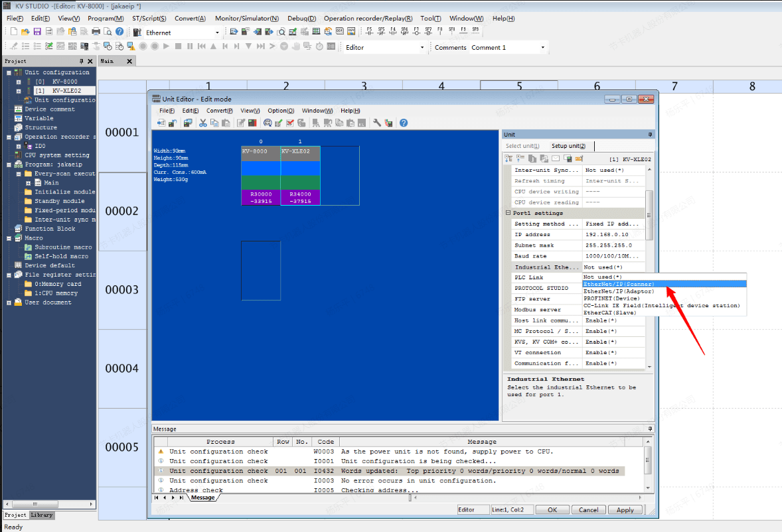The width and height of the screenshot is (782, 532).
Task: Collapse the Port1 settings section
Action: 508,214
